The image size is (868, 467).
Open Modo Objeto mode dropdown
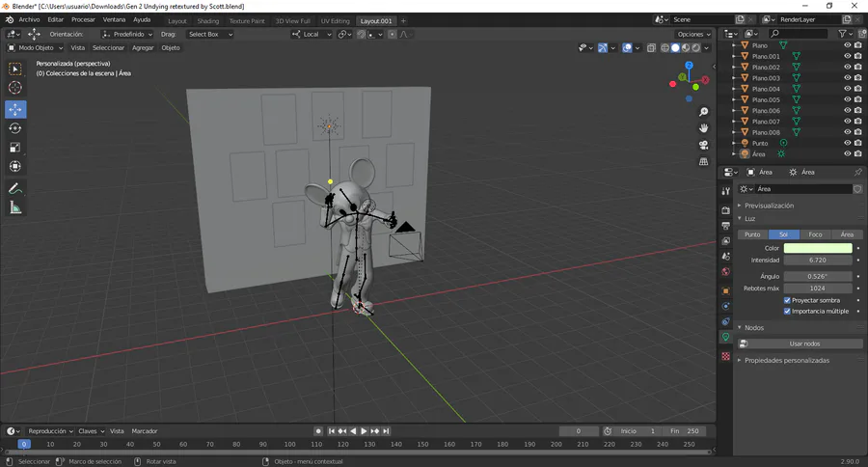tap(35, 48)
